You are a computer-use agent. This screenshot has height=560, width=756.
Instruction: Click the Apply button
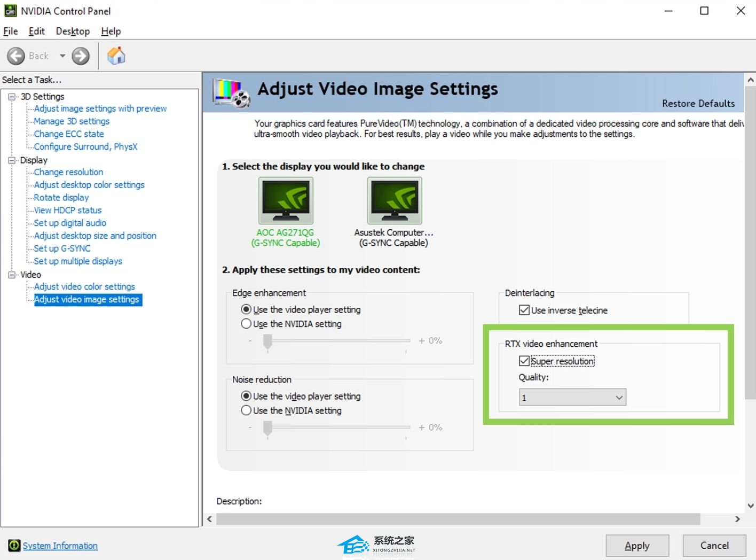pos(637,546)
